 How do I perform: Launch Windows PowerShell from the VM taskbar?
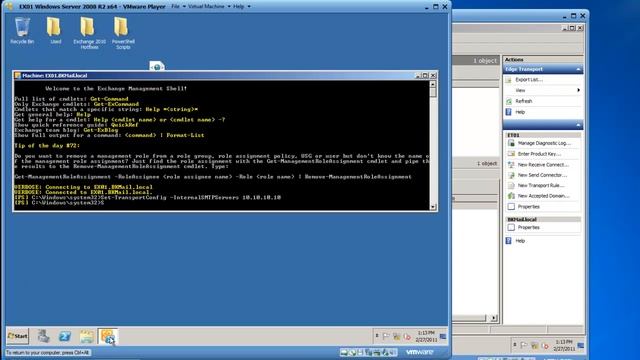click(x=65, y=336)
